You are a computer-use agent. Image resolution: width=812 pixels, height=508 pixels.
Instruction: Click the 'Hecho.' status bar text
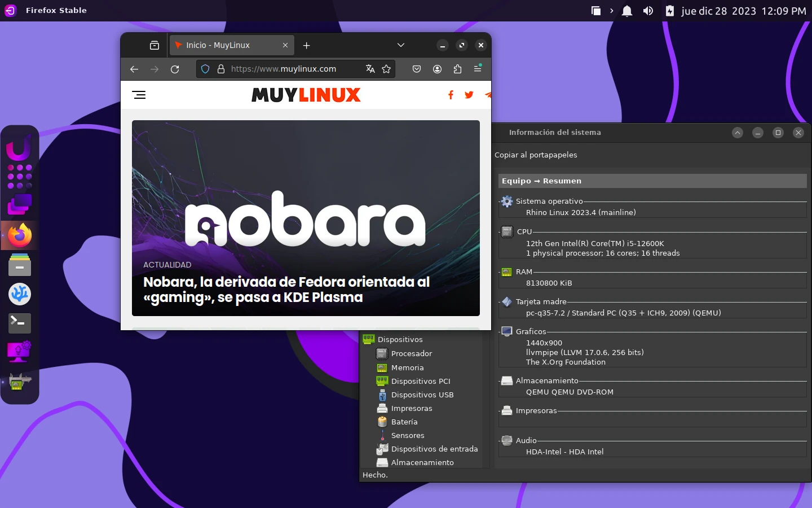click(375, 475)
